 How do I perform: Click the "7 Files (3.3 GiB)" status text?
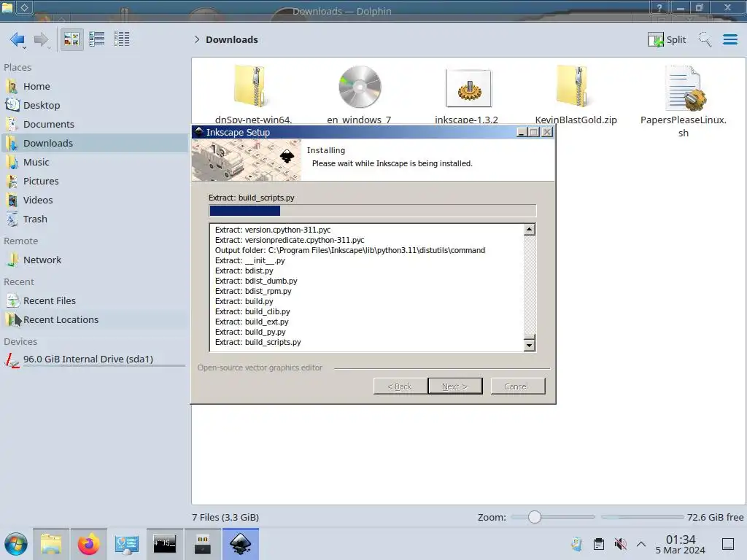[x=225, y=517]
